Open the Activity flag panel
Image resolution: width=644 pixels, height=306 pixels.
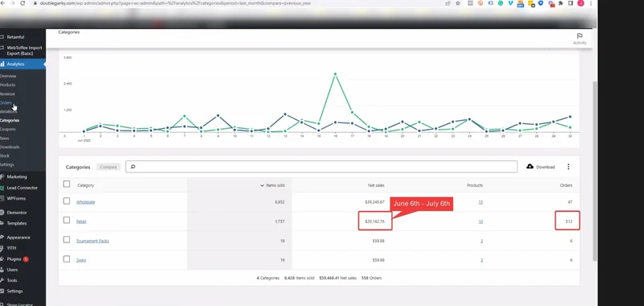click(x=580, y=39)
